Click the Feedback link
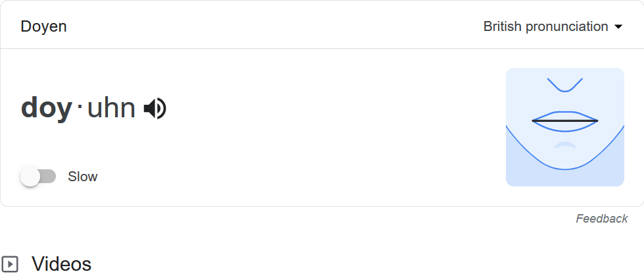 click(x=601, y=219)
